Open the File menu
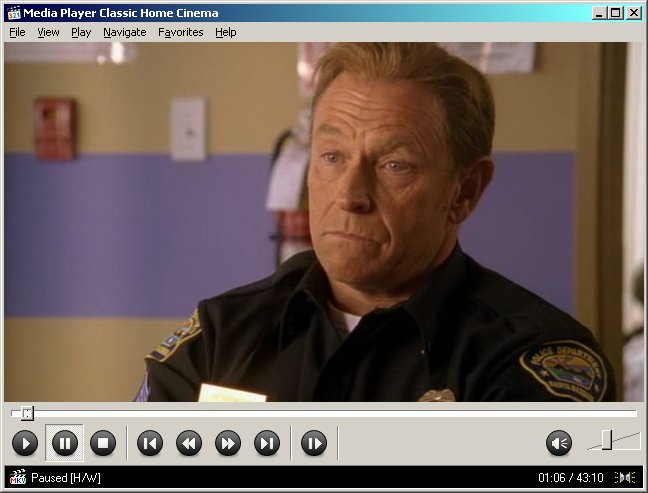This screenshot has width=648, height=493. pyautogui.click(x=17, y=32)
